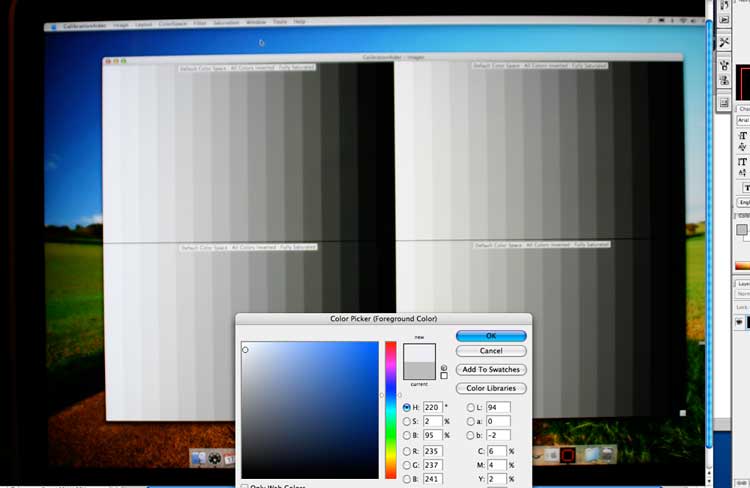Click the folder stack in the Dock
The width and height of the screenshot is (750, 488).
[x=592, y=455]
